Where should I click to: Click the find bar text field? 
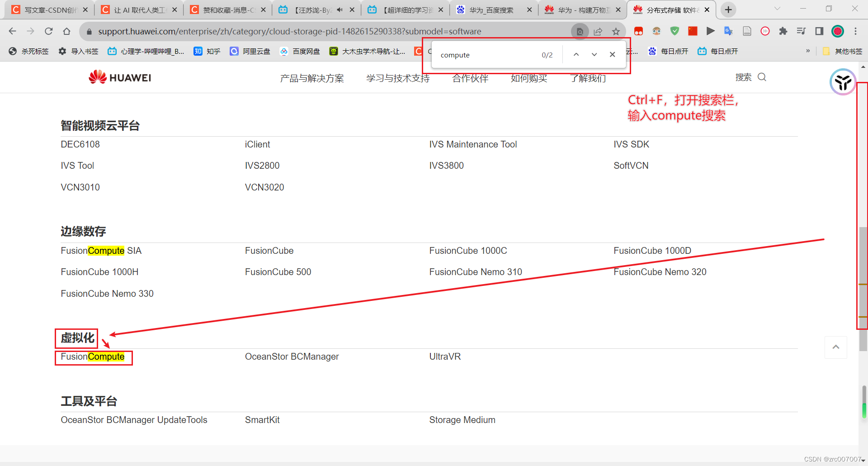(486, 55)
